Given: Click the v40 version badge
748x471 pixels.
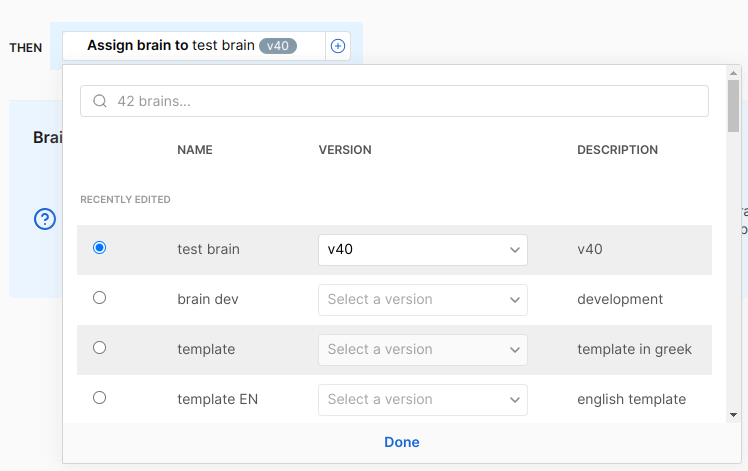Looking at the screenshot, I should point(278,46).
